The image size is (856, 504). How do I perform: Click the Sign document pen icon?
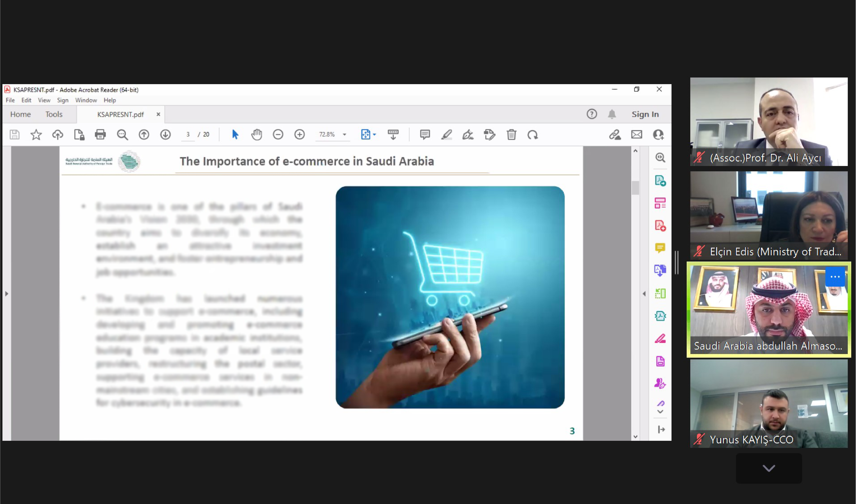point(468,135)
